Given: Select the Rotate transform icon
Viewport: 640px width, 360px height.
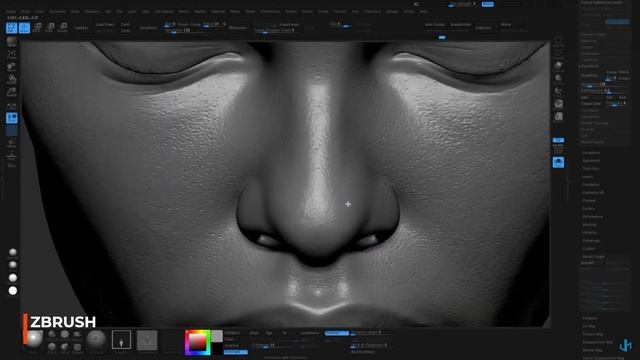Looking at the screenshot, I should [x=62, y=28].
